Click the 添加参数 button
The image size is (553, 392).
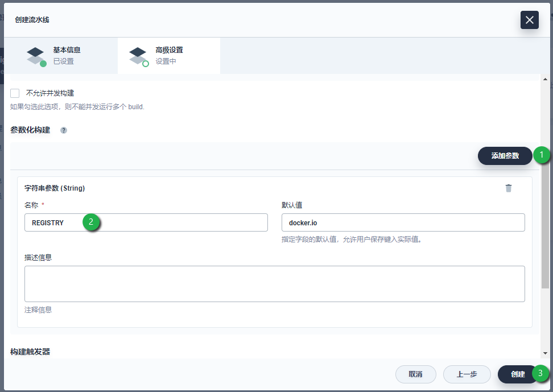(505, 155)
